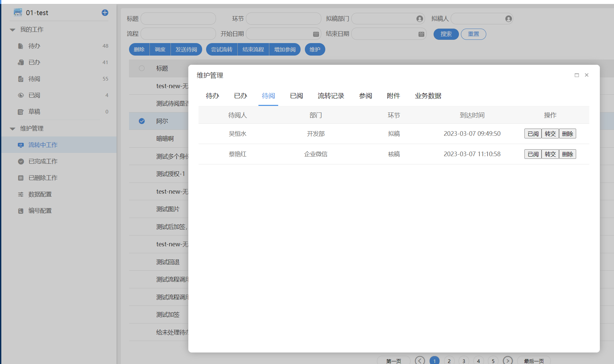Viewport: 614px width, 364px height.
Task: Toggle the select-all checkbox in 标题 header
Action: click(x=142, y=68)
